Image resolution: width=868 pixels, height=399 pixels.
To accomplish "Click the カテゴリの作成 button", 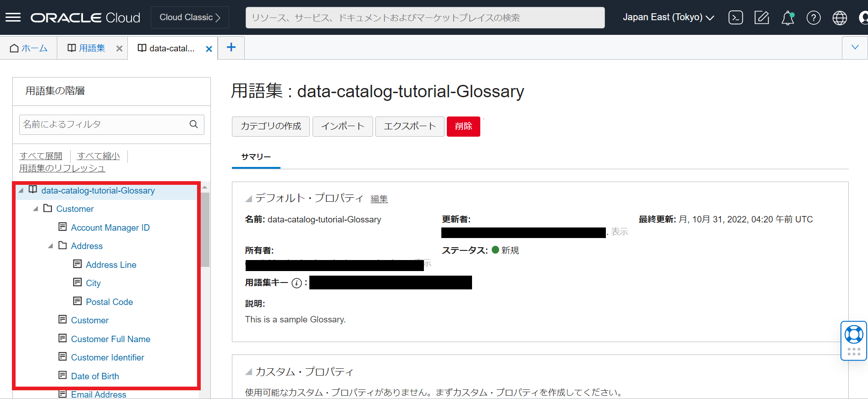I will click(271, 126).
